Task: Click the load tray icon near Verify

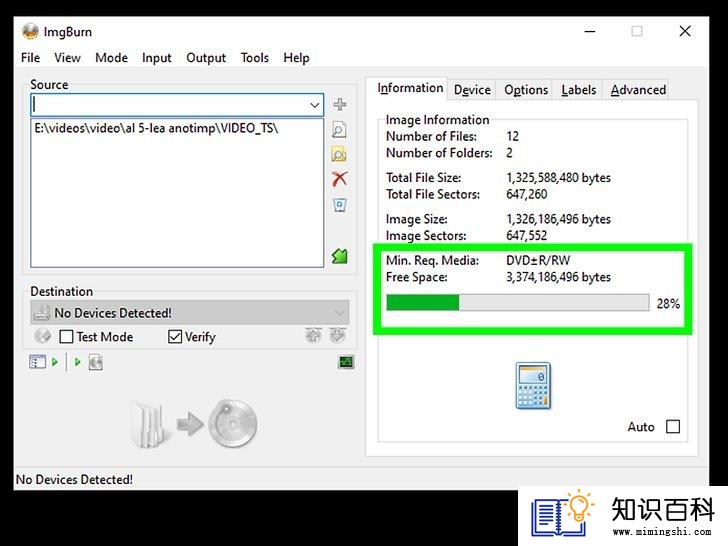Action: [x=337, y=335]
